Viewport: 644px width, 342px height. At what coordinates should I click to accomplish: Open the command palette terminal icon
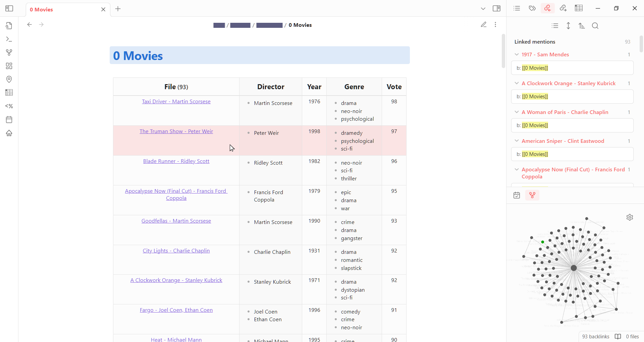coord(9,39)
